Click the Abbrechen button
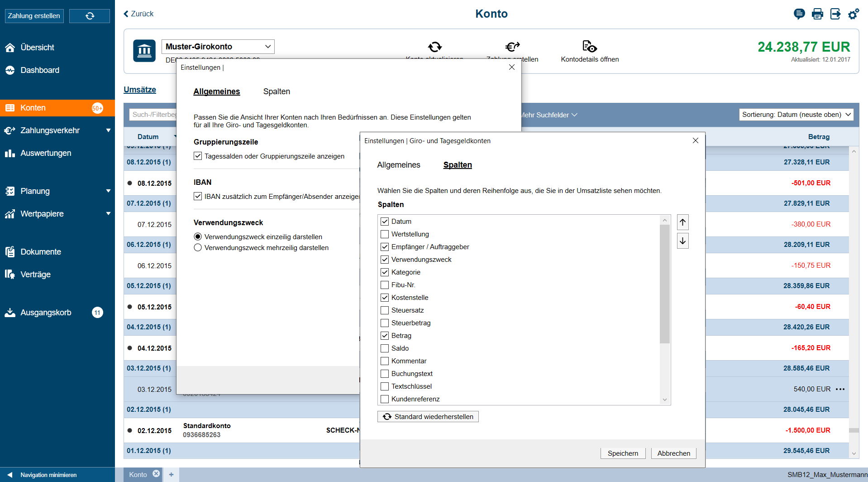Image resolution: width=868 pixels, height=482 pixels. click(674, 453)
